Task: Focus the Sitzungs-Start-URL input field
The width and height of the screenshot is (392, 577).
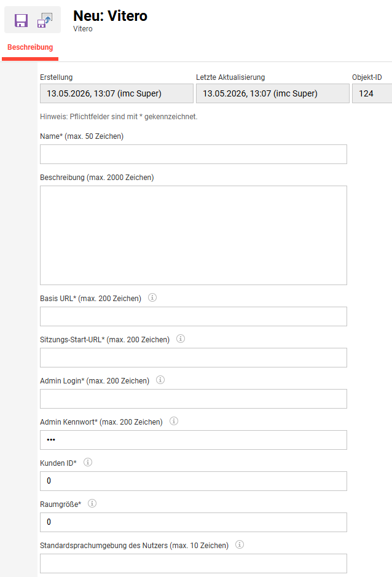Action: (194, 358)
